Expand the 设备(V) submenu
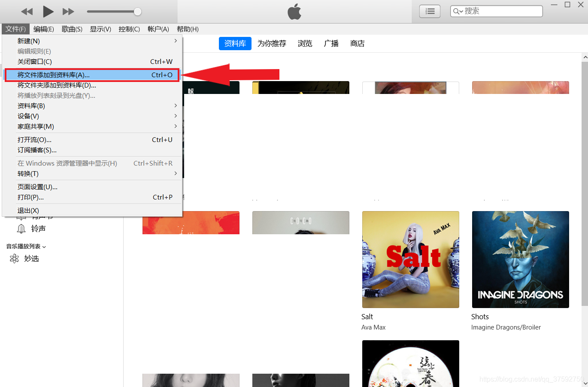This screenshot has height=387, width=588. click(92, 116)
